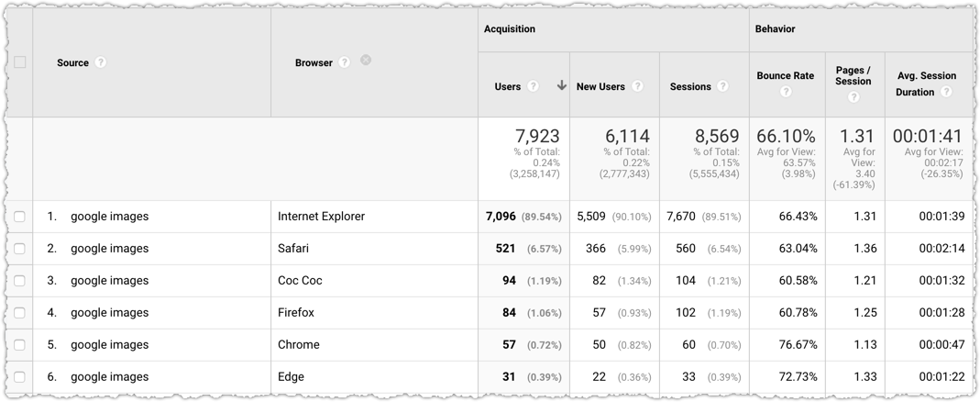Click the Behavior group header
Viewport: 980px width, 402px height.
(x=775, y=29)
